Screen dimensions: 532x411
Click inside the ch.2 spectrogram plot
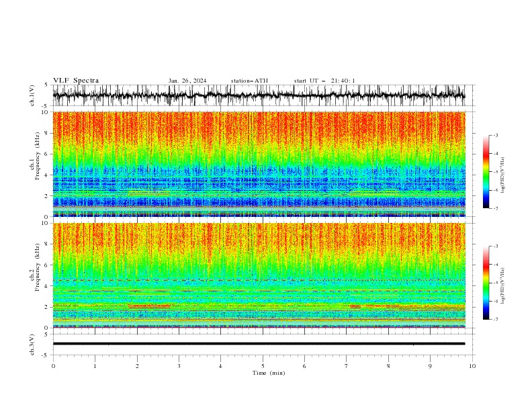click(x=259, y=275)
